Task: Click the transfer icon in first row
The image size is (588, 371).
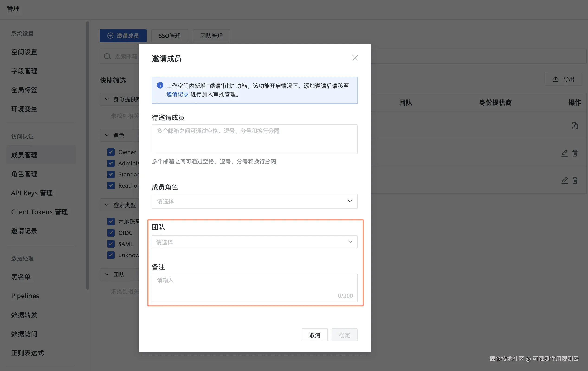Action: point(575,126)
